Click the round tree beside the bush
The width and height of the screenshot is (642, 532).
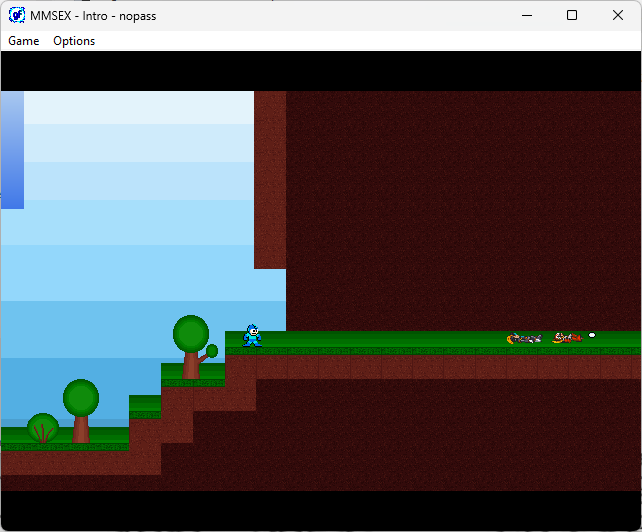pos(81,411)
